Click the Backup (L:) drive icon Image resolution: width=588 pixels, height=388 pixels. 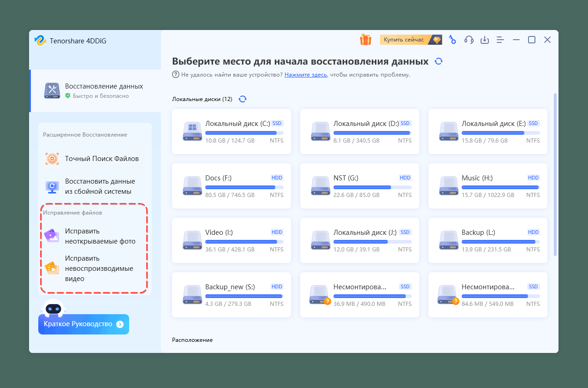coord(449,240)
